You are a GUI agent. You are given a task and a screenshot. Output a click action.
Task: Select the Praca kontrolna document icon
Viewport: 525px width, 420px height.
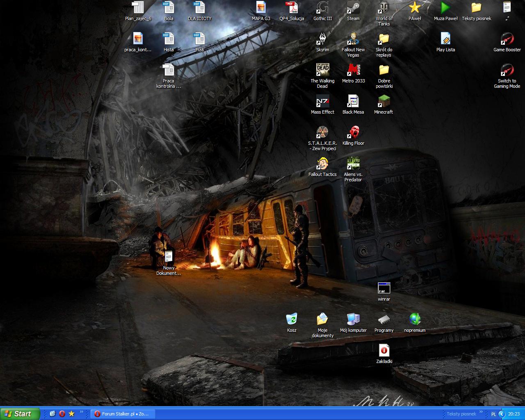[169, 70]
